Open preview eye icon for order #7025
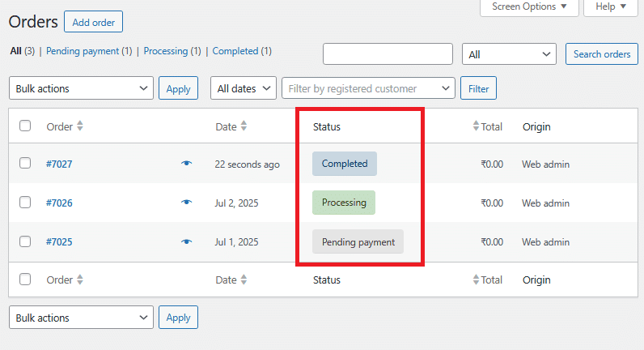644x350 pixels. (x=187, y=241)
